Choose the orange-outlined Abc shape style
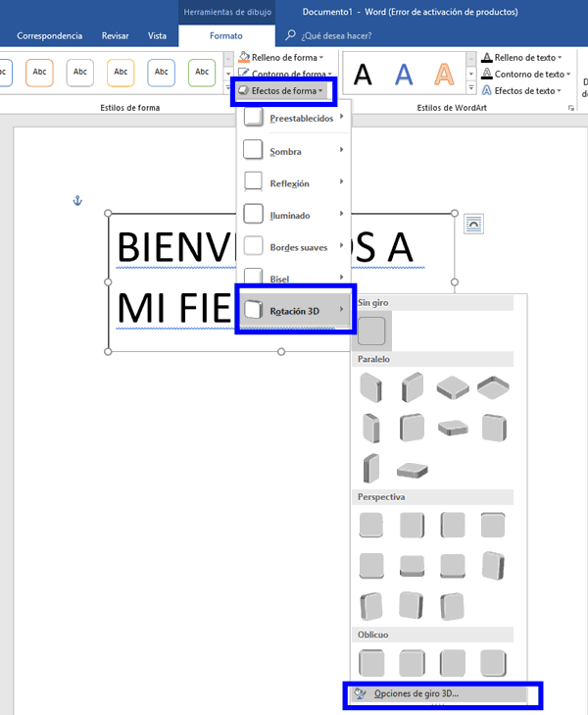This screenshot has width=588, height=715. [39, 73]
